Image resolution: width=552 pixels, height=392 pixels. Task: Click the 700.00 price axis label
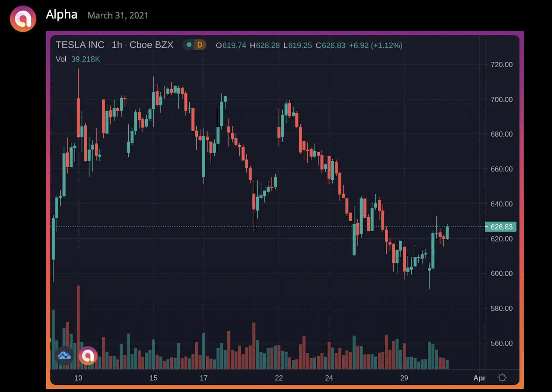(x=502, y=99)
